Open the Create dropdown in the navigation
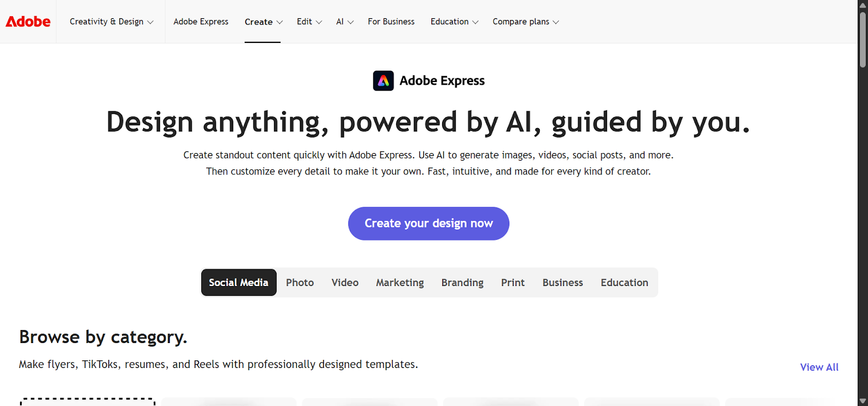 (263, 22)
